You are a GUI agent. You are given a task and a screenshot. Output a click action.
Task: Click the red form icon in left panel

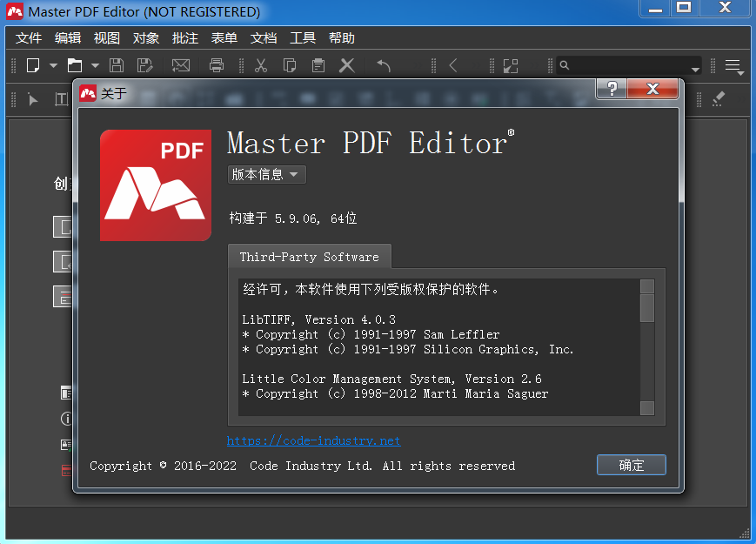(66, 470)
